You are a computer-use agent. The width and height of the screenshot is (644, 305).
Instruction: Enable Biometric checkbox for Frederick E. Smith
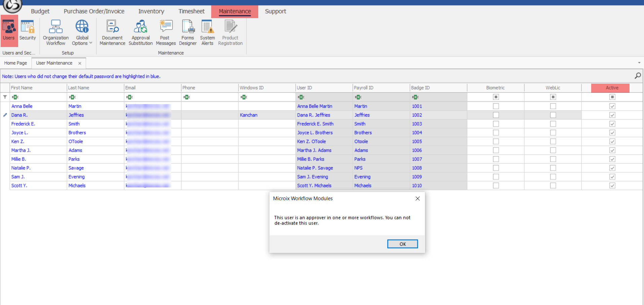tap(496, 124)
